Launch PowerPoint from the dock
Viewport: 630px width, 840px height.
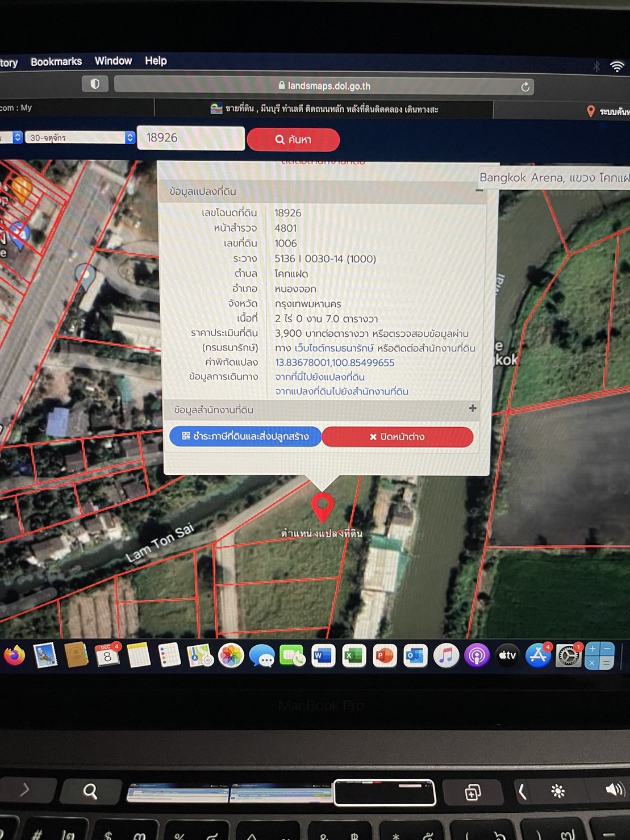[x=385, y=657]
